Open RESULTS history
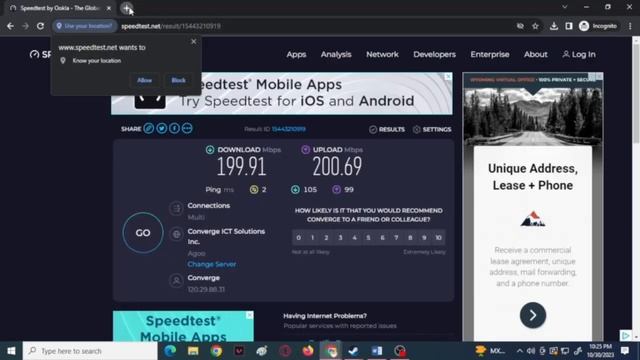The image size is (640, 360). point(387,129)
